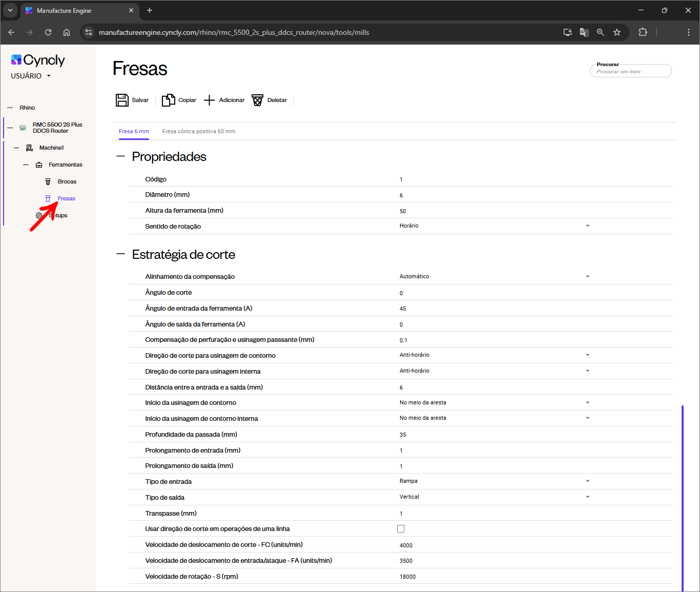The image size is (700, 592).
Task: Click the Salvar floppy disk icon
Action: pyautogui.click(x=122, y=100)
